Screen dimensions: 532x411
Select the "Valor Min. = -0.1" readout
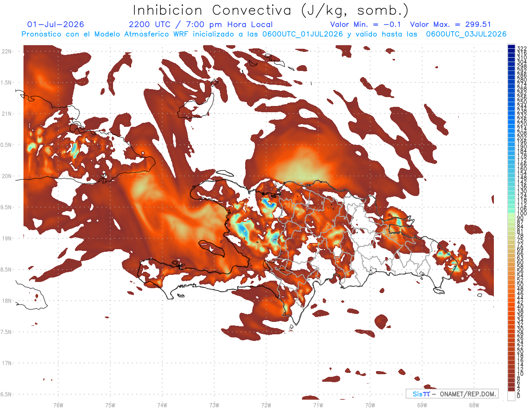click(x=366, y=24)
